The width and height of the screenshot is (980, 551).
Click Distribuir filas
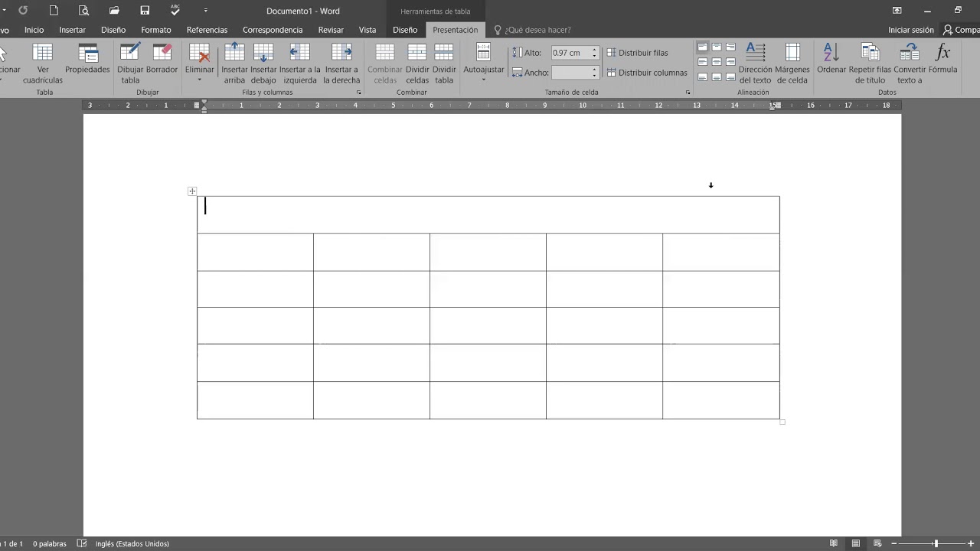pos(638,53)
